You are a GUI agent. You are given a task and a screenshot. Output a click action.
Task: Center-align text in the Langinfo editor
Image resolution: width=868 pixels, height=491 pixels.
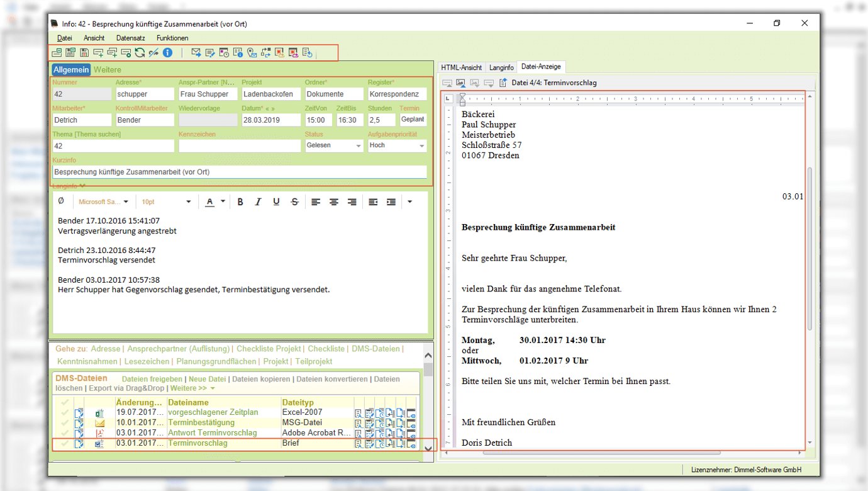tap(334, 202)
